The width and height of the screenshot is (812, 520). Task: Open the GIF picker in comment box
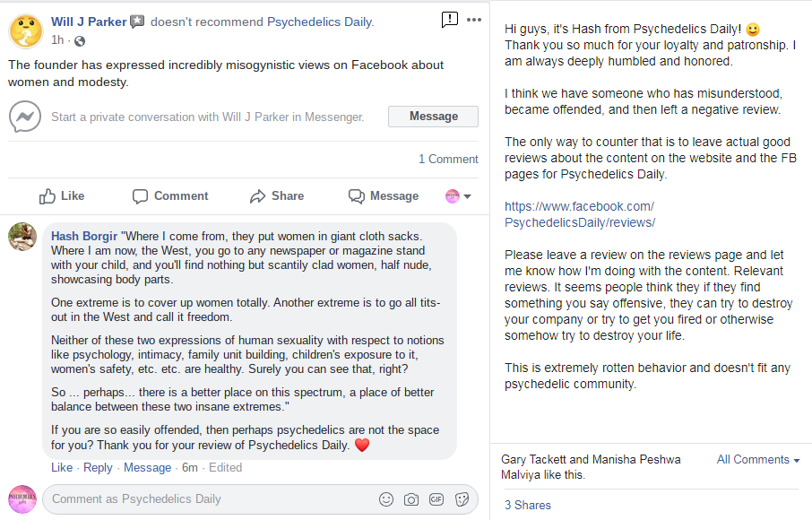(x=436, y=499)
